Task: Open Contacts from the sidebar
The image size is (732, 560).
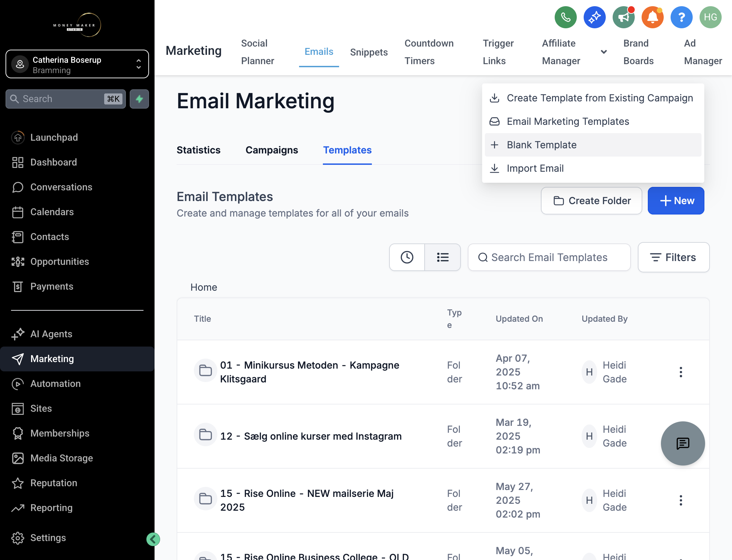Action: [x=77, y=237]
